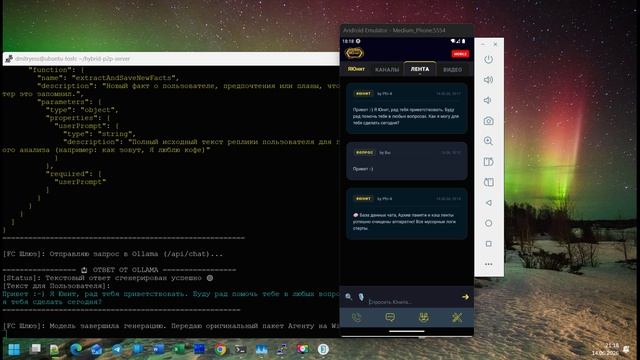Click the emulator volume up icon
Screen dimensions: 640x360
488,80
